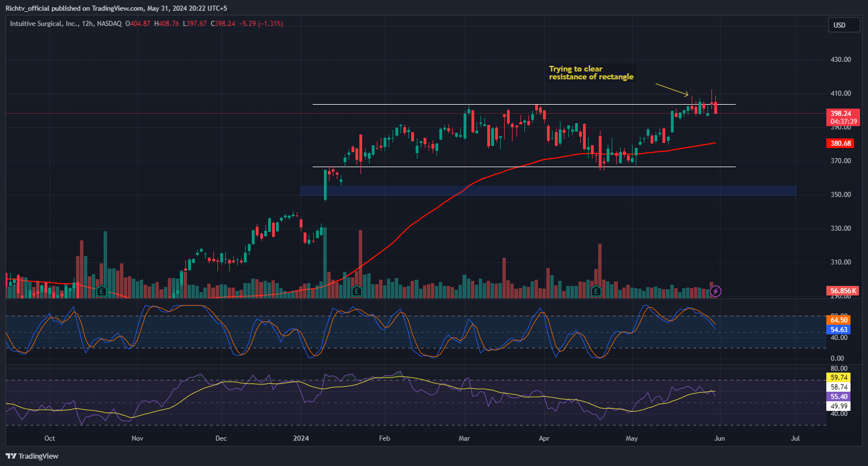Screen dimensions: 868x466
Task: Click the Jun label on time axis
Action: [x=719, y=438]
